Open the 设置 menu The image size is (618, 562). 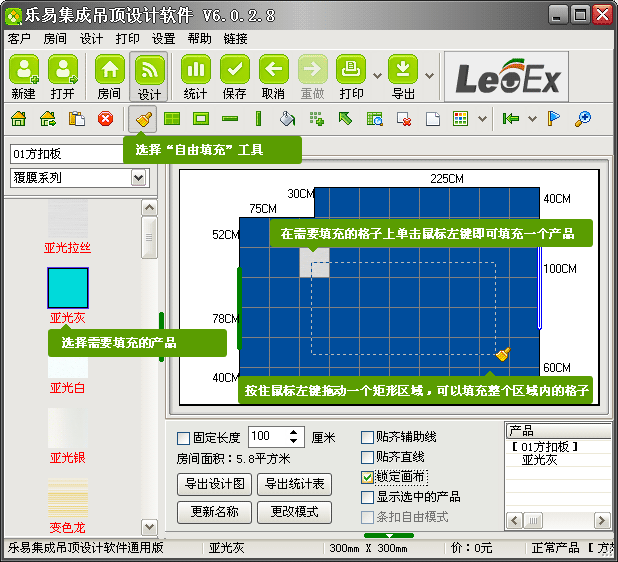(x=164, y=39)
